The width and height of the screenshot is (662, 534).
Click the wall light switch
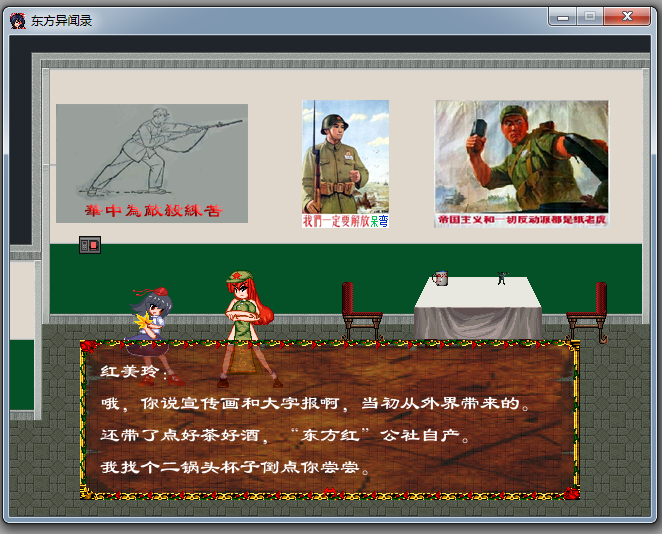click(90, 245)
